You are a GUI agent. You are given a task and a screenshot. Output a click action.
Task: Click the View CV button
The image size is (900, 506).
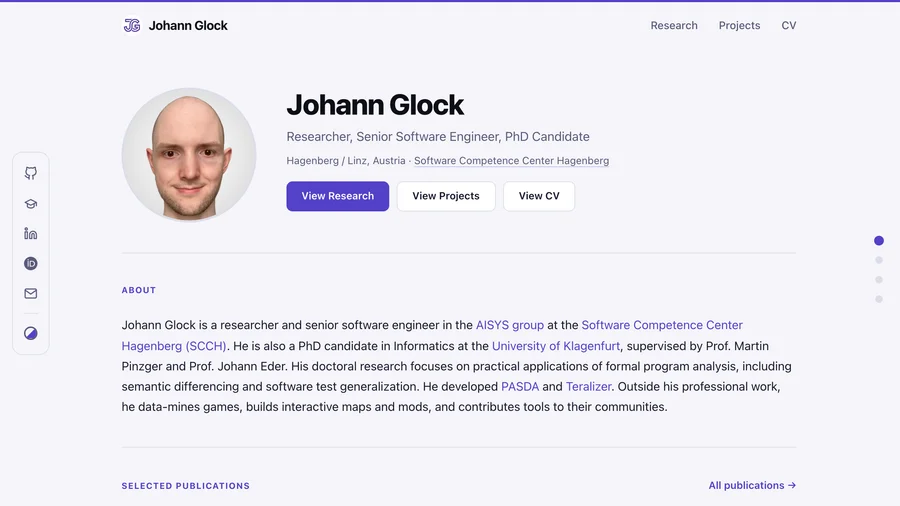click(x=539, y=196)
